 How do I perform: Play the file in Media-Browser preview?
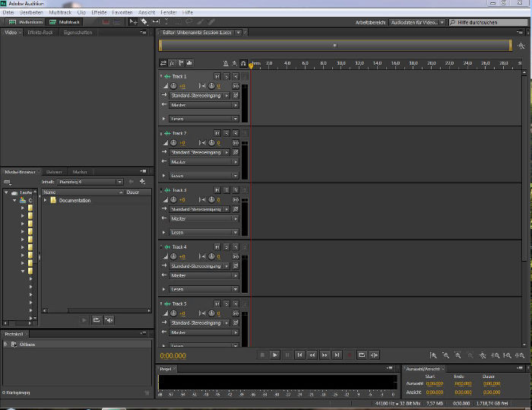pyautogui.click(x=84, y=320)
